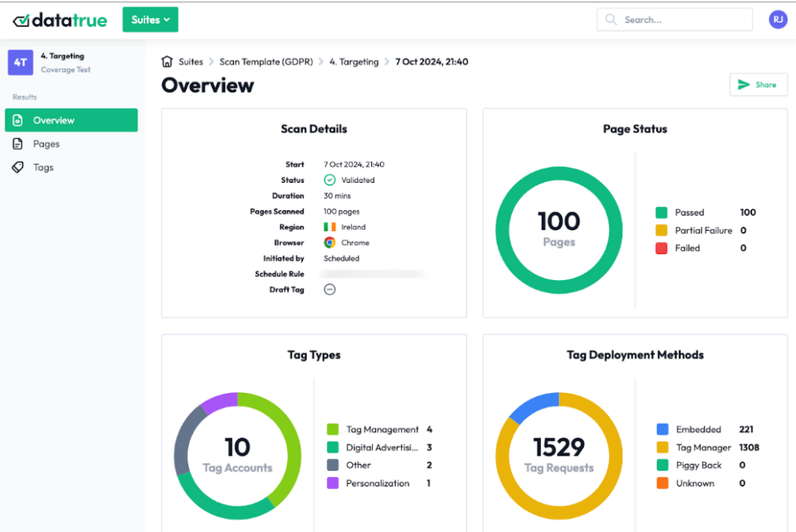This screenshot has width=796, height=532.
Task: Click the '4. Targeting' sidebar title
Action: pos(63,56)
